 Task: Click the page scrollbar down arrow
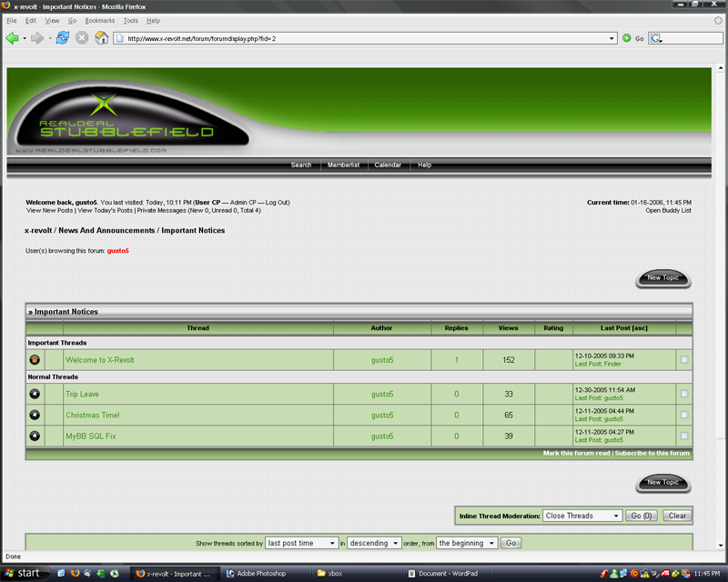point(720,546)
